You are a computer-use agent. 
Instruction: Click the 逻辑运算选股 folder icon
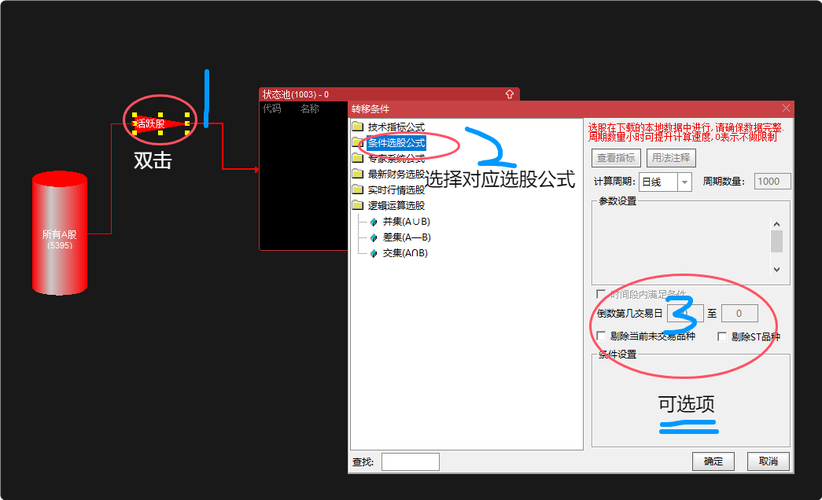tap(358, 205)
